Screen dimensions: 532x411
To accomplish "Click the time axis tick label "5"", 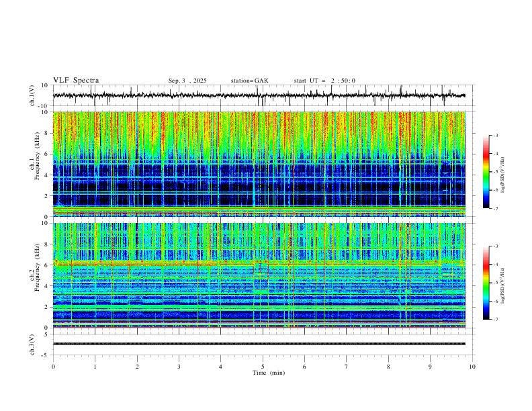I will (x=263, y=367).
